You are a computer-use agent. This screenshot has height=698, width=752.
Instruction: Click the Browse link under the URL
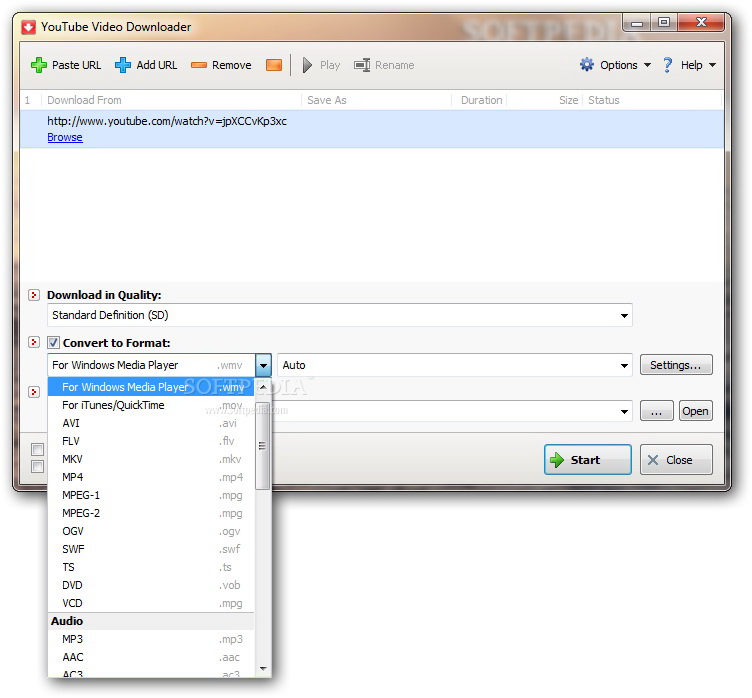click(x=65, y=137)
